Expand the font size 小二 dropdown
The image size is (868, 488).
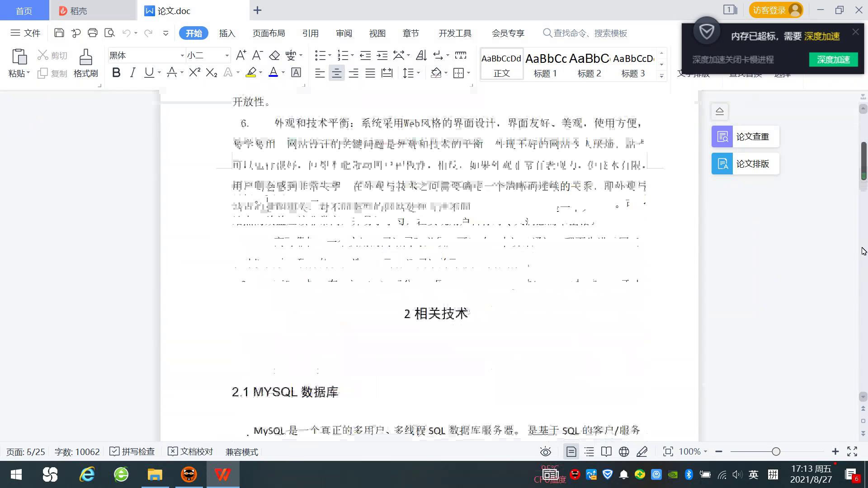pyautogui.click(x=227, y=56)
